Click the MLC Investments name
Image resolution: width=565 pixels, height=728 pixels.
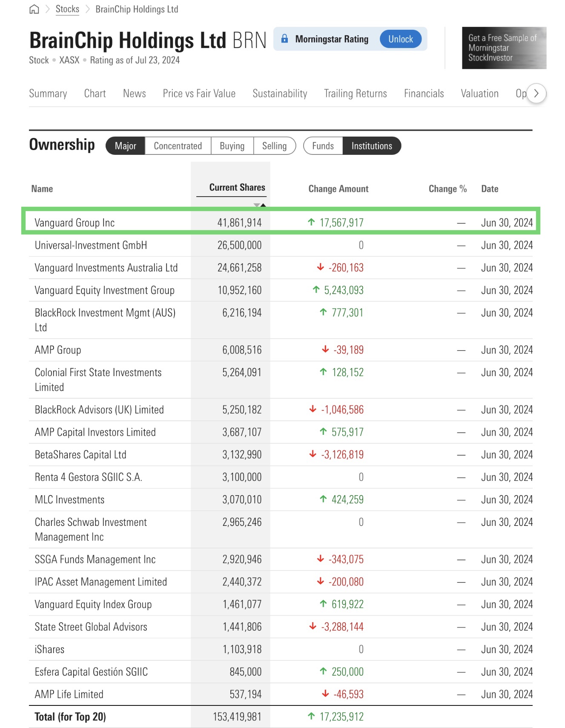point(69,500)
